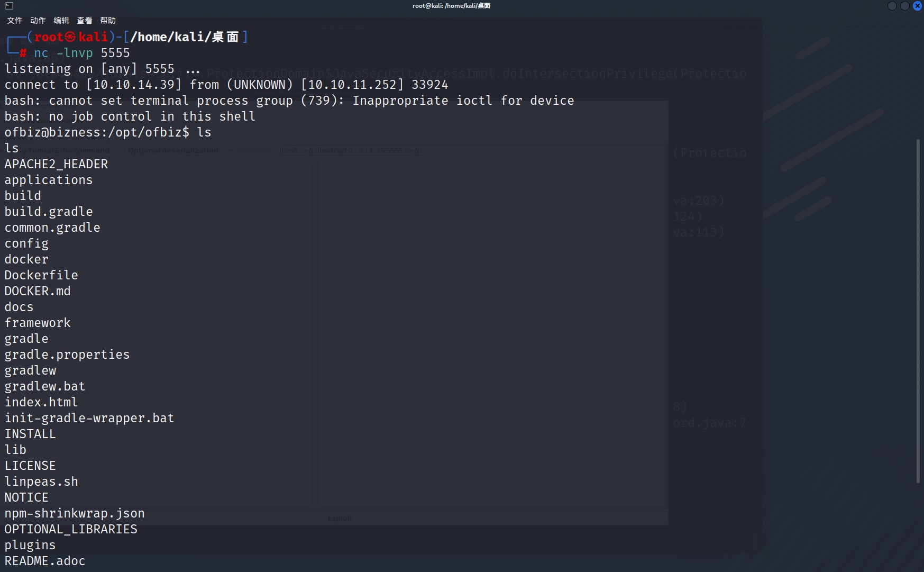Click the window title 'root@kali: /home/kali/桌面'
This screenshot has width=924, height=572.
(x=451, y=6)
